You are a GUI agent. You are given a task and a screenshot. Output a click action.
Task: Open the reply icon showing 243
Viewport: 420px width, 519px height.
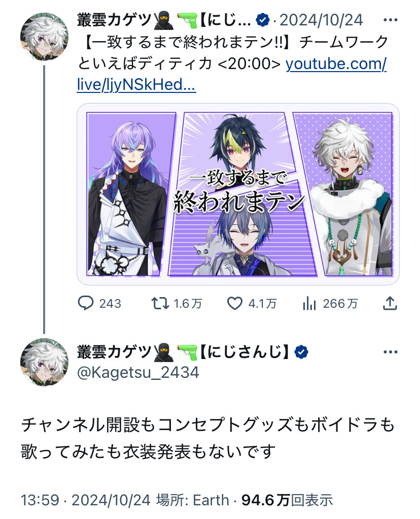[86, 303]
